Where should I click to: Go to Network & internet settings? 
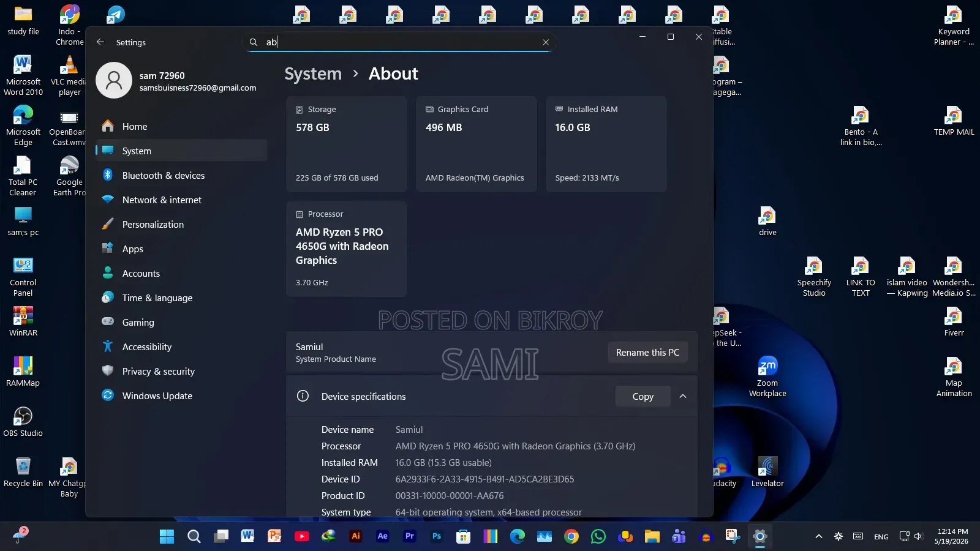pos(181,200)
